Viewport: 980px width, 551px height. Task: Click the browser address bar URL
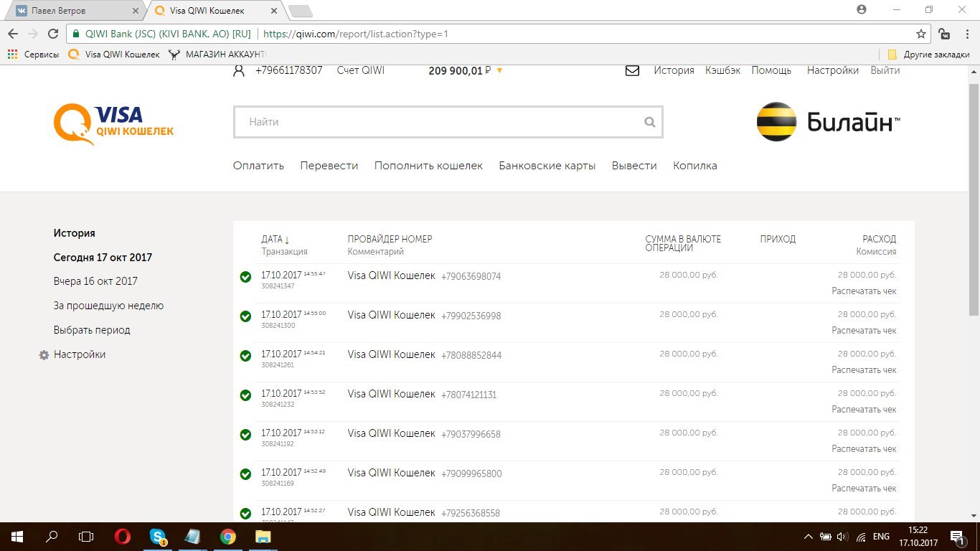point(356,34)
